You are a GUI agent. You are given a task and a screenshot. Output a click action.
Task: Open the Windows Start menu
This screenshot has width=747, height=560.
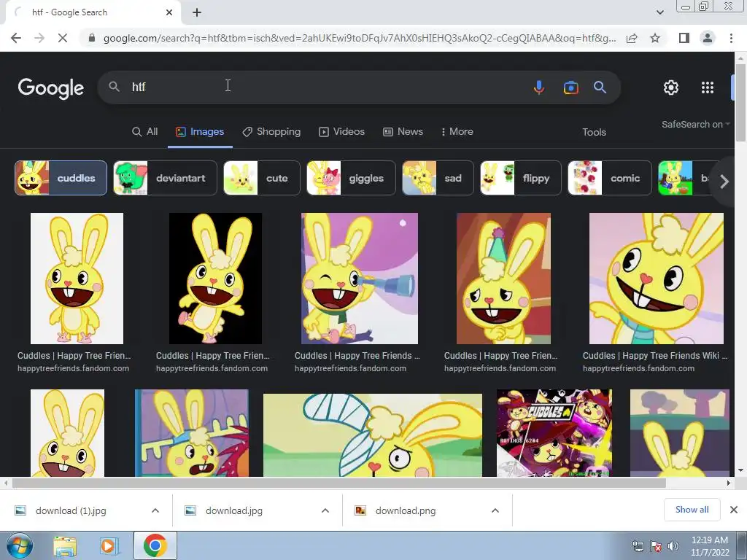tap(19, 545)
